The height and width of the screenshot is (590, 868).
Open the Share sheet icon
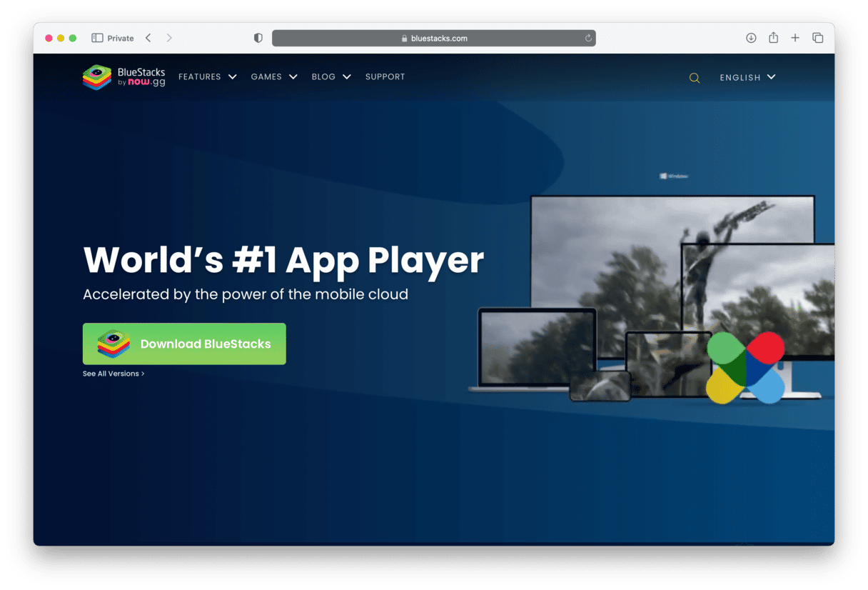coord(773,37)
